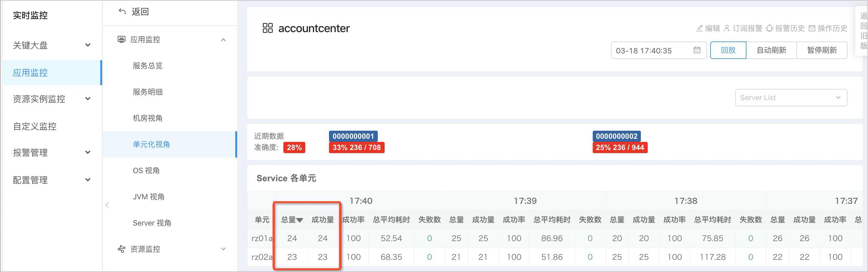Click the rz02a row label
868x272 pixels.
click(x=262, y=257)
